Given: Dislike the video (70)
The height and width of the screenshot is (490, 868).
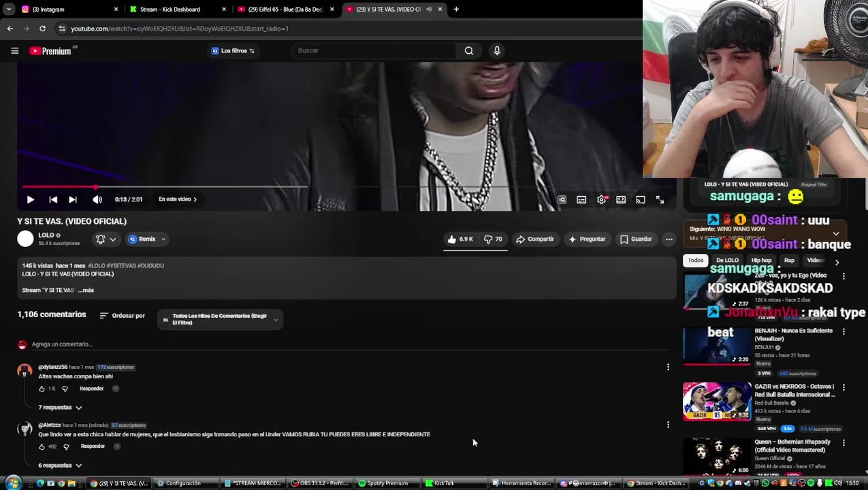Looking at the screenshot, I should point(493,239).
